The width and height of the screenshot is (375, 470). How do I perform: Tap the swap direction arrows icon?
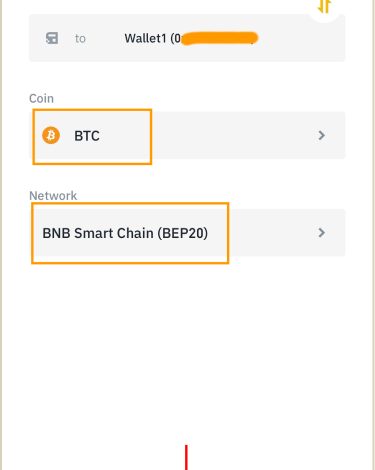(x=324, y=6)
